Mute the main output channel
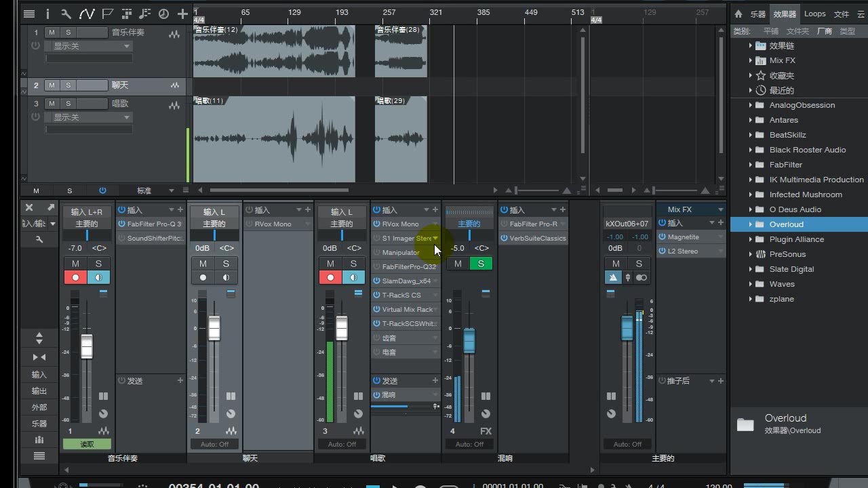 click(x=616, y=264)
